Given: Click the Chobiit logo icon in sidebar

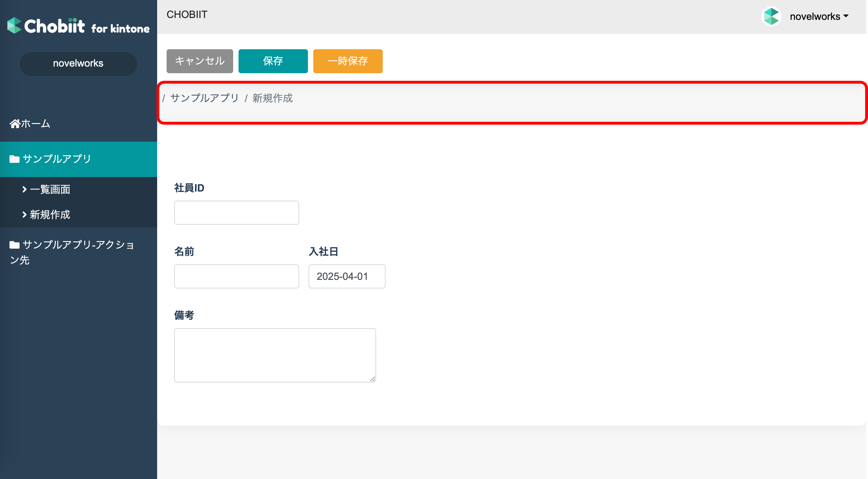Looking at the screenshot, I should tap(15, 26).
